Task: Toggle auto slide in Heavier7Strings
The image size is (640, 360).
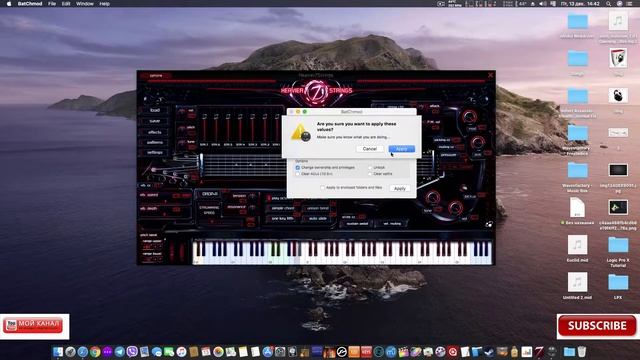Action: point(318,219)
